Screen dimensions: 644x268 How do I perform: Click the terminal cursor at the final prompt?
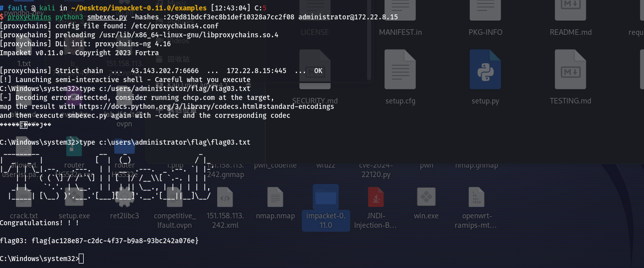pyautogui.click(x=81, y=259)
